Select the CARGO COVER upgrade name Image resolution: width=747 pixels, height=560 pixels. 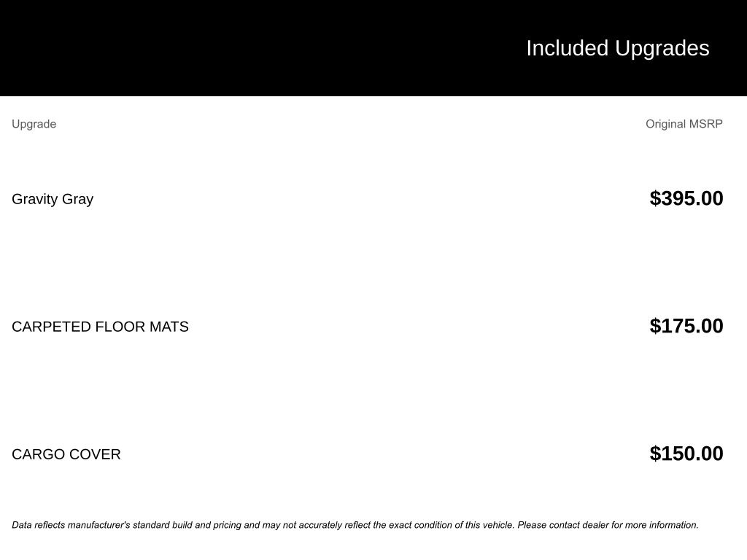pos(66,454)
